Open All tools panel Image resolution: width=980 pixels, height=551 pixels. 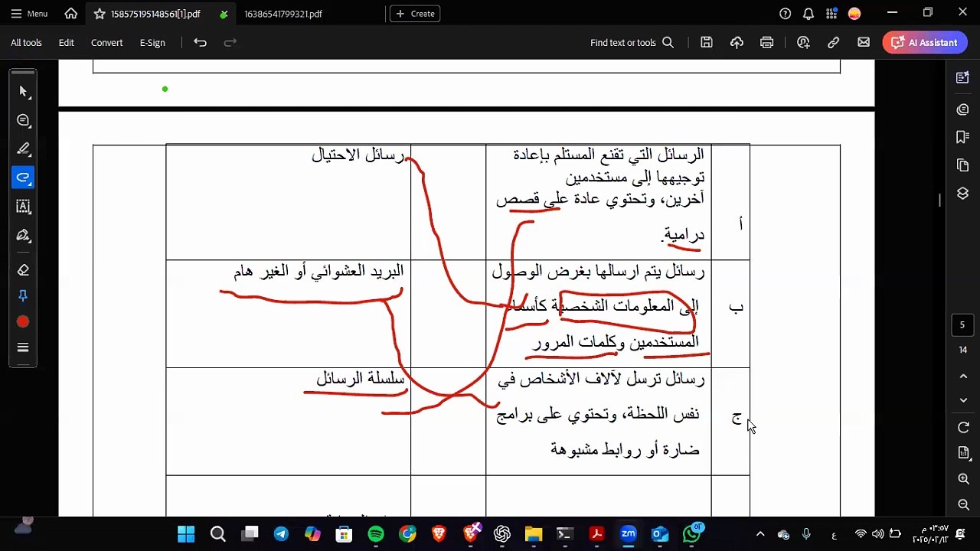point(26,43)
